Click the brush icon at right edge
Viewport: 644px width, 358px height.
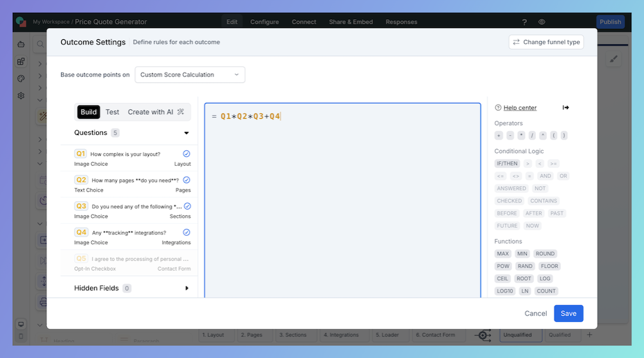[613, 60]
